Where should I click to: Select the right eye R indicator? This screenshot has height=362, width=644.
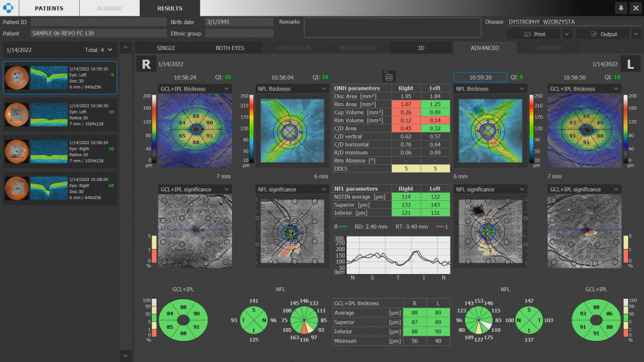pos(146,64)
